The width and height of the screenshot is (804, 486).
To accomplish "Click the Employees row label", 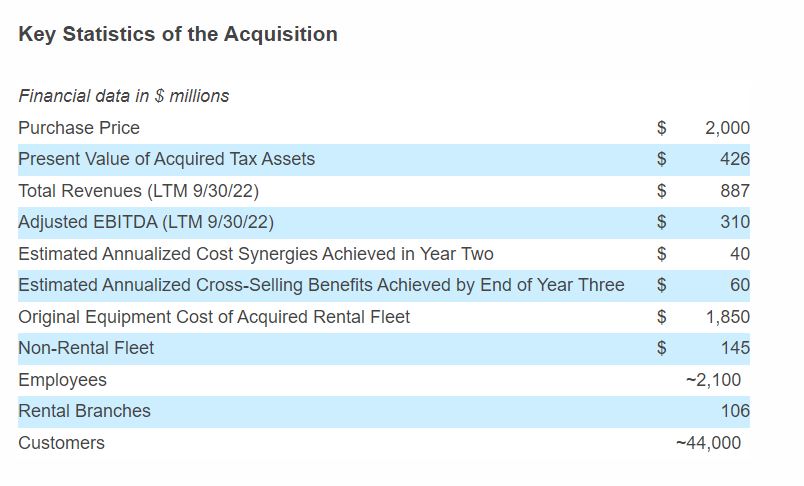I will point(62,380).
